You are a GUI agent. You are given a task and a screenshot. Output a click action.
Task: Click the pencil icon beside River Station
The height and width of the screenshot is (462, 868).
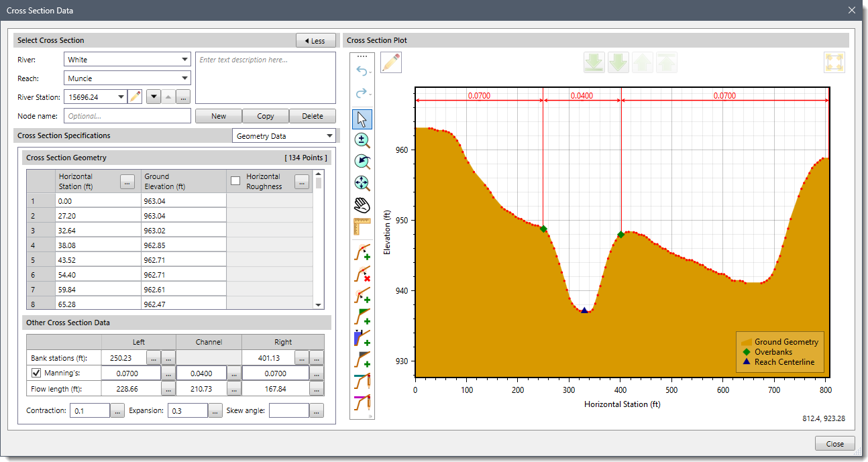tap(135, 97)
